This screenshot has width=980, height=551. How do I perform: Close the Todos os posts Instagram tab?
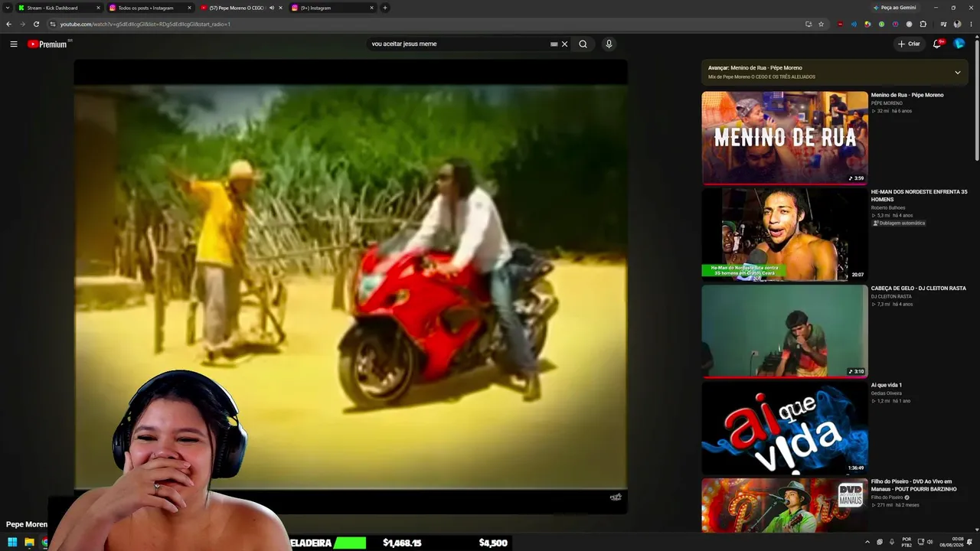point(189,8)
